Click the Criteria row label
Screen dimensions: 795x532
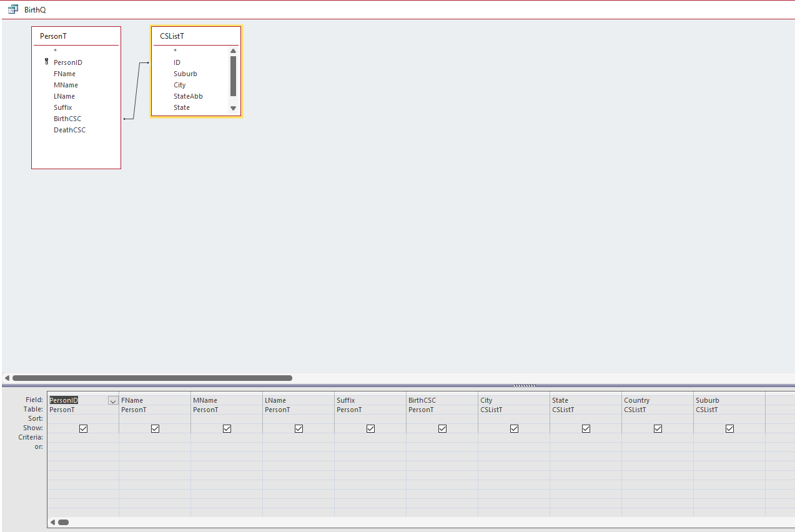[31, 437]
